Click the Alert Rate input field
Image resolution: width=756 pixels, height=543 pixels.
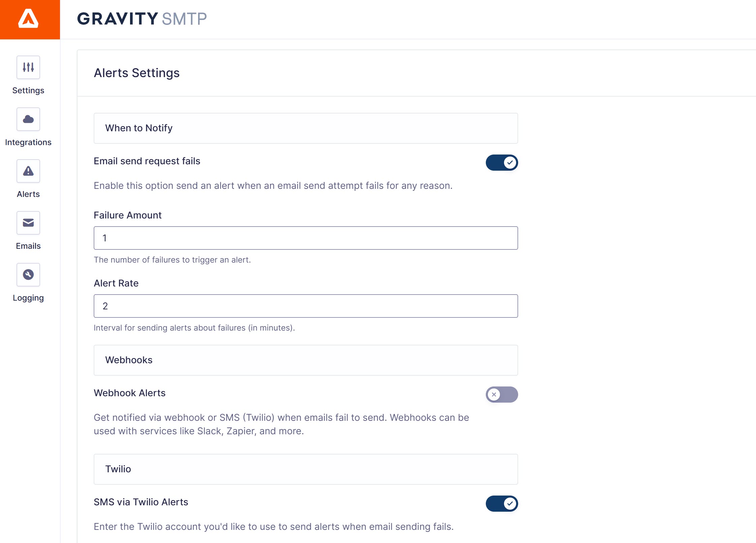[306, 306]
